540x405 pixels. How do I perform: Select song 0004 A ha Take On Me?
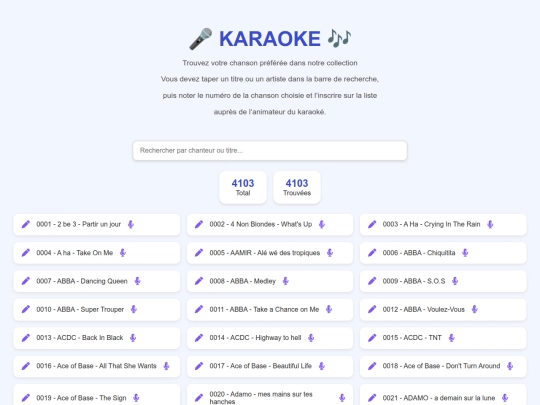pyautogui.click(x=96, y=253)
